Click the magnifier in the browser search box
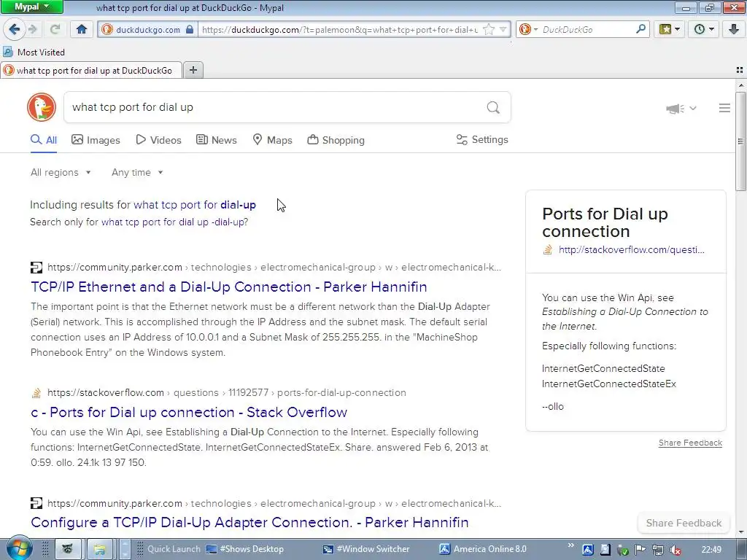The width and height of the screenshot is (747, 560). [640, 29]
